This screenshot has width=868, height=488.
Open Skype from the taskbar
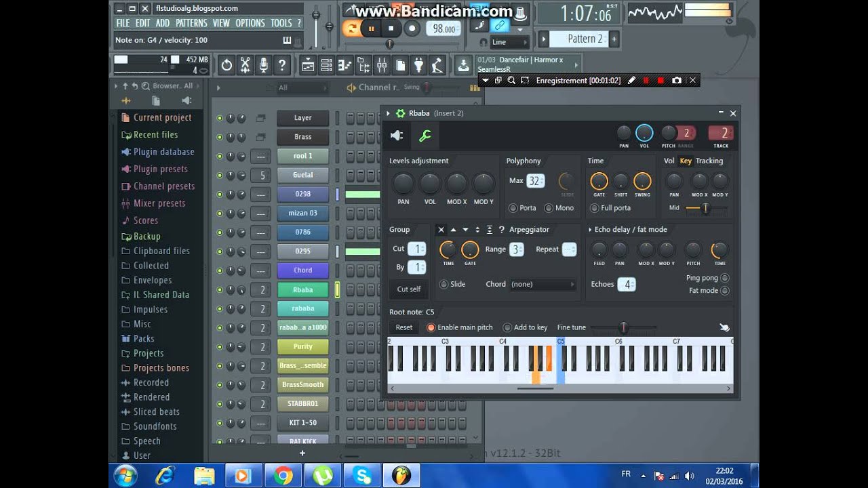pyautogui.click(x=362, y=476)
